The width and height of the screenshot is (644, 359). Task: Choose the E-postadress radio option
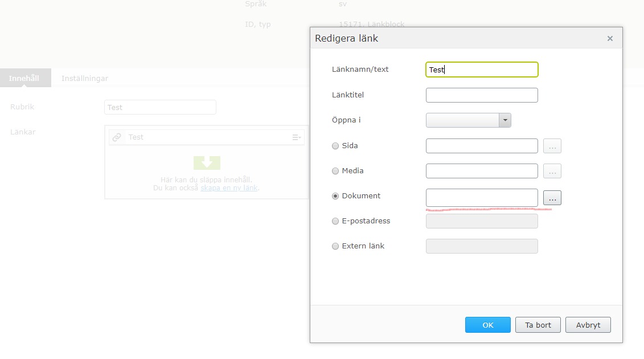coord(335,221)
